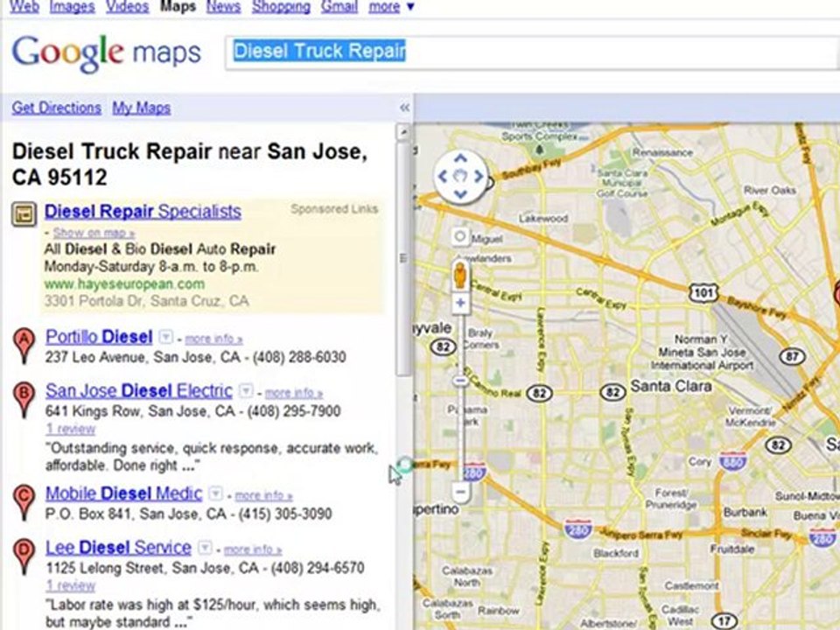Go to the Web tab
Screen dimensions: 840x630
[x=24, y=6]
